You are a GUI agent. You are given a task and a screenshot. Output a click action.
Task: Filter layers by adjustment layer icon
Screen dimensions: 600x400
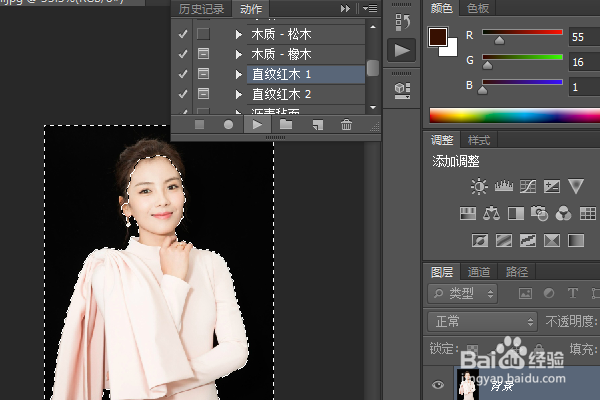549,294
